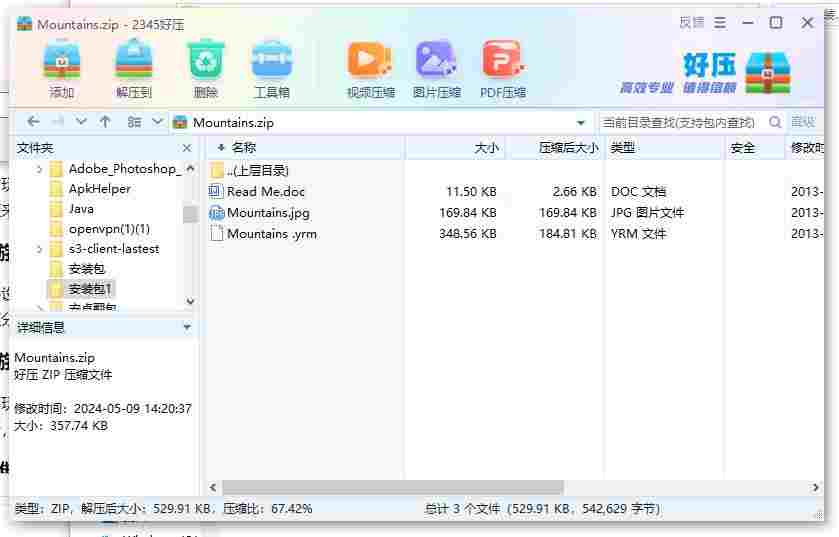Select the Read Me.doc file row
The image size is (839, 537).
tap(515, 191)
